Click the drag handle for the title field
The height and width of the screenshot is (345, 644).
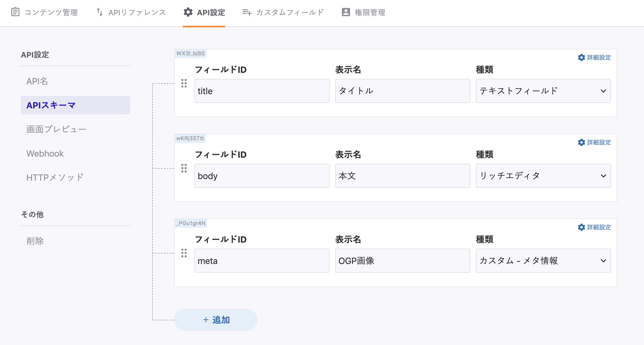pyautogui.click(x=184, y=83)
